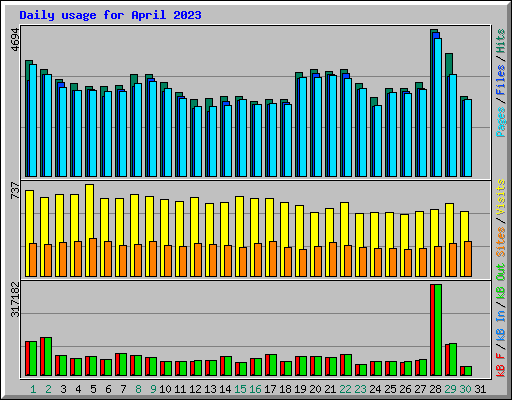Click the tall red kB bar for day 28
Screen dimensions: 512x400
click(x=432, y=330)
